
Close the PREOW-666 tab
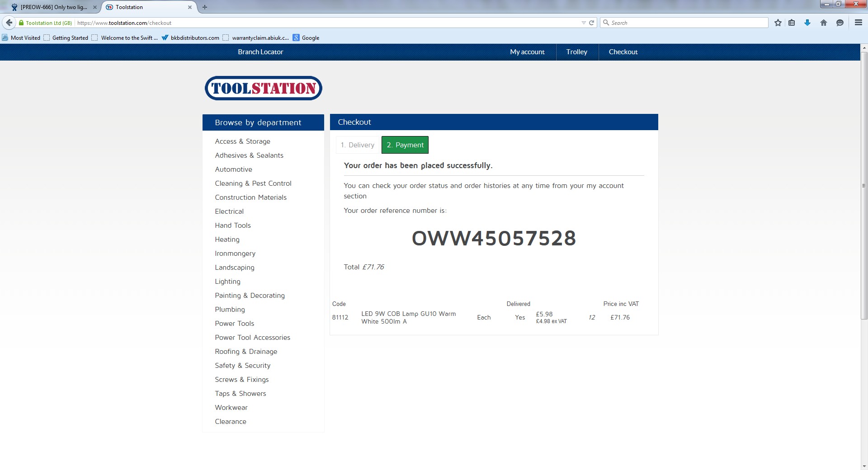pyautogui.click(x=94, y=7)
